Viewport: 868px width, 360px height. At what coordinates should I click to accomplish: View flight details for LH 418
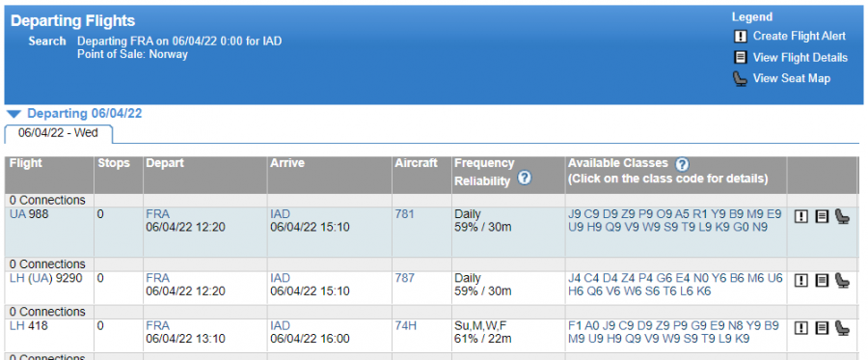point(822,328)
